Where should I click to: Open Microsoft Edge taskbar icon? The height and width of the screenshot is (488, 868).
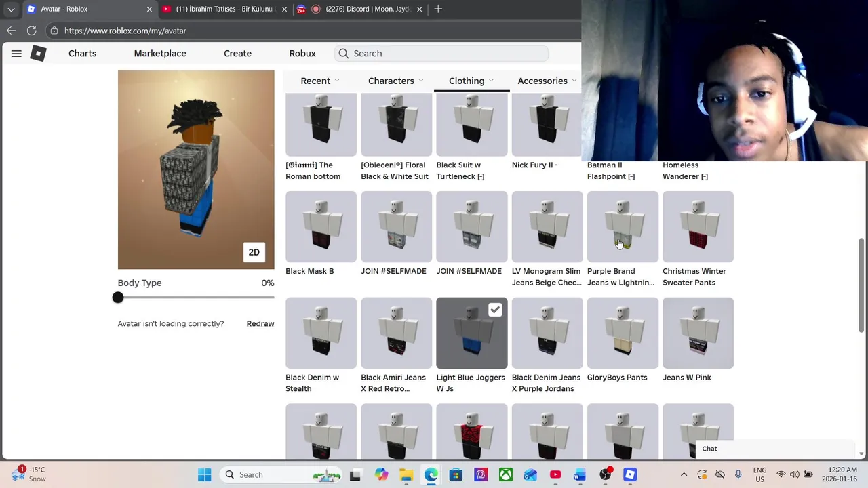431,475
